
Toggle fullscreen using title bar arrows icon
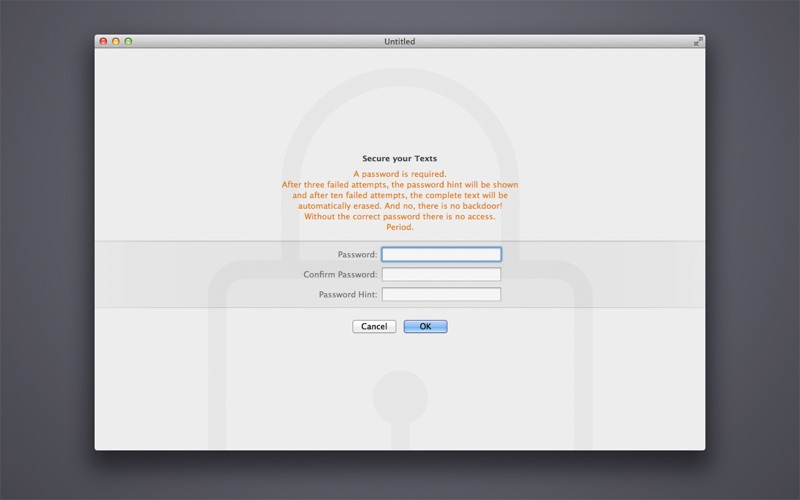pos(698,41)
